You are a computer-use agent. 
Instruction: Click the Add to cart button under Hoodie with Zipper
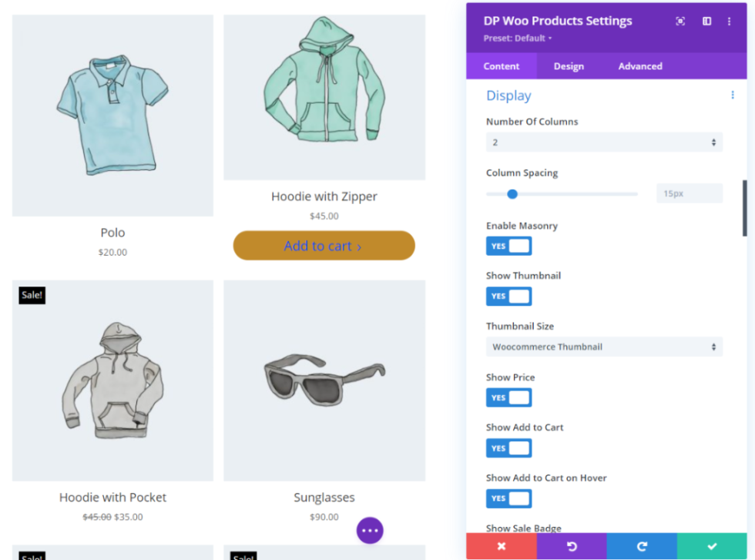pos(324,245)
